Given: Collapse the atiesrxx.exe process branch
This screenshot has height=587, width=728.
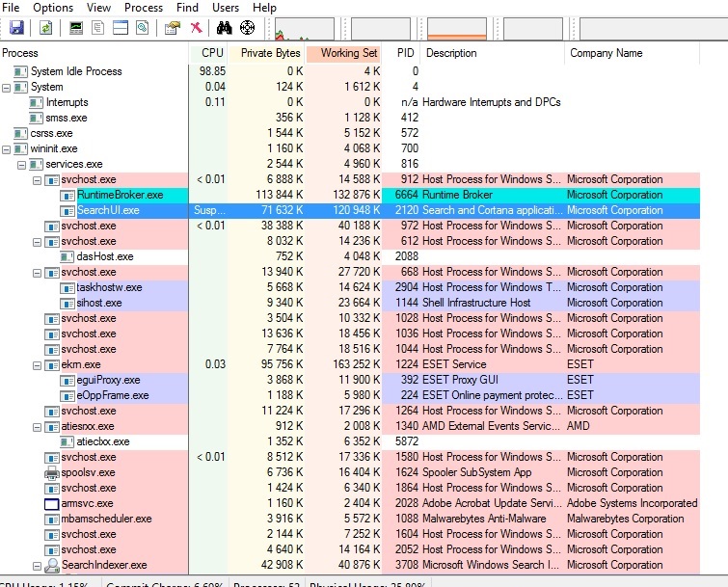Looking at the screenshot, I should click(x=38, y=426).
